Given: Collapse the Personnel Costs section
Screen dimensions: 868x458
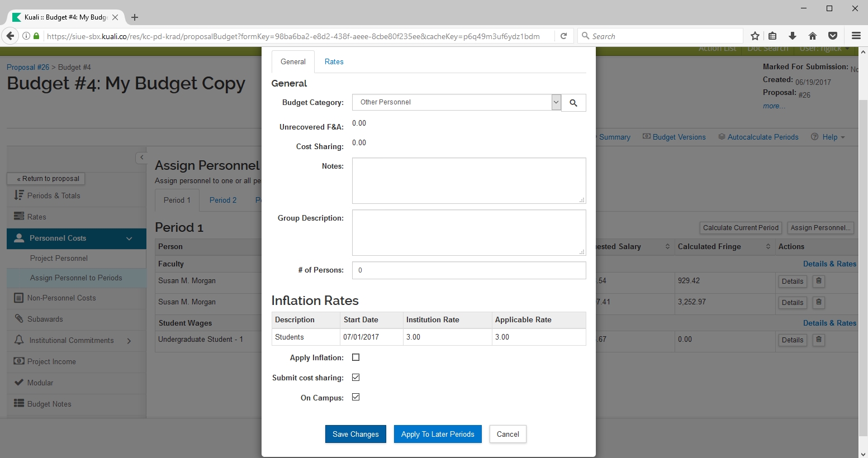Looking at the screenshot, I should (129, 238).
